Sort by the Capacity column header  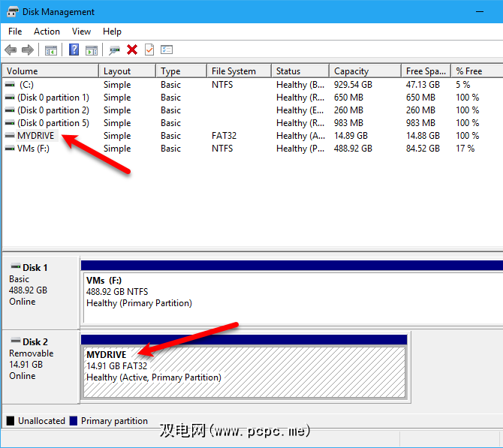tap(366, 71)
